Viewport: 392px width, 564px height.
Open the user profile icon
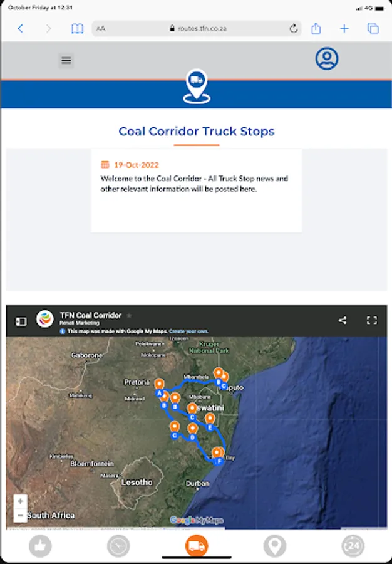(x=327, y=58)
